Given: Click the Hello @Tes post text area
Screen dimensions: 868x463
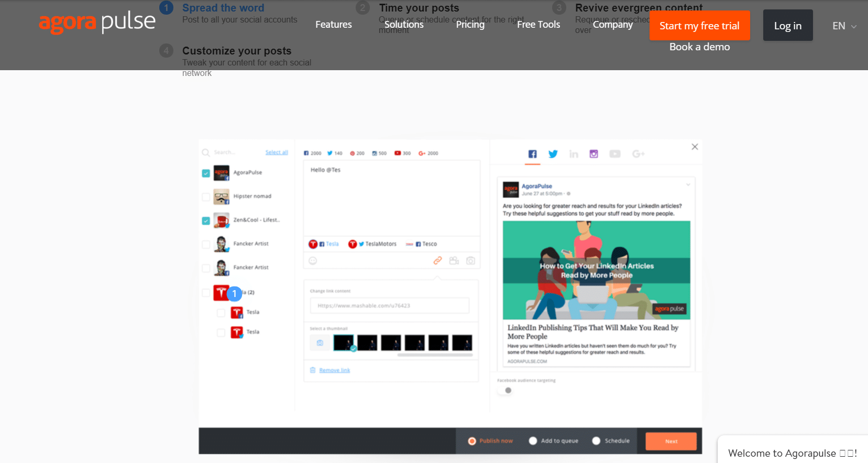Looking at the screenshot, I should [392, 198].
